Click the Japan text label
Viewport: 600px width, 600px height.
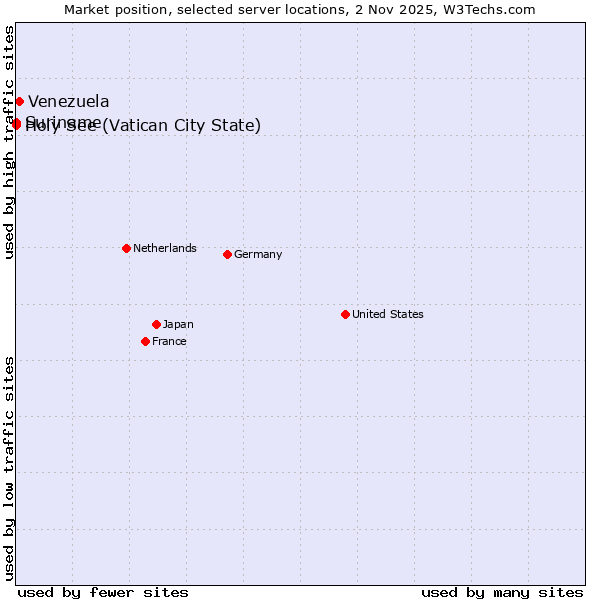click(x=178, y=324)
